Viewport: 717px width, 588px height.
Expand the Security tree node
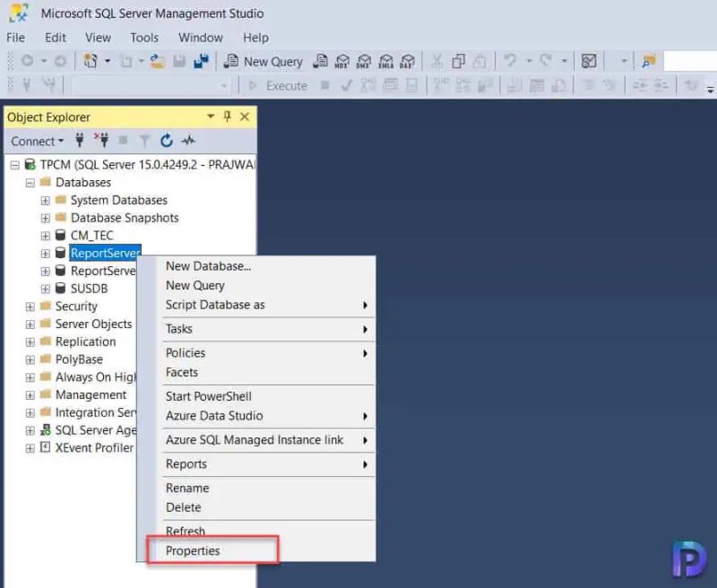30,306
